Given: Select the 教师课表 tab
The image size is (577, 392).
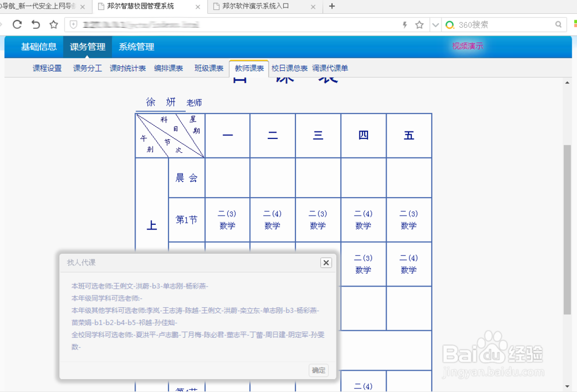Looking at the screenshot, I should click(249, 68).
